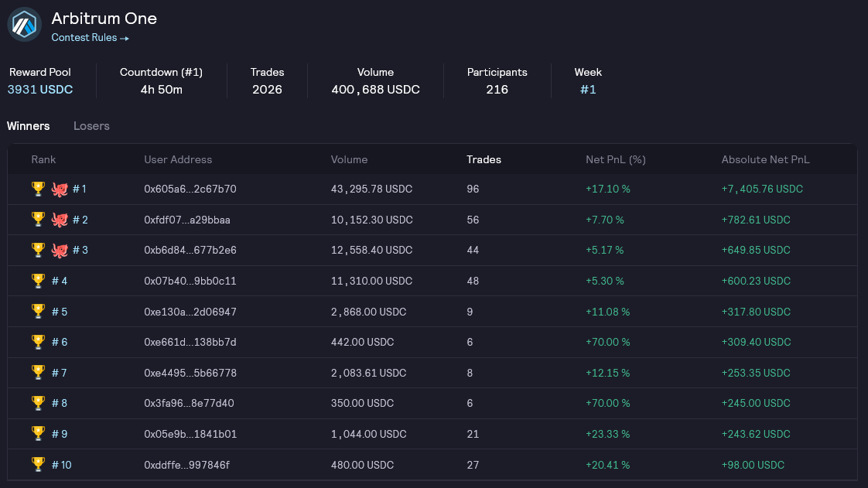The width and height of the screenshot is (868, 488).
Task: Open address 0xe661d...138bb7d
Action: pos(190,343)
